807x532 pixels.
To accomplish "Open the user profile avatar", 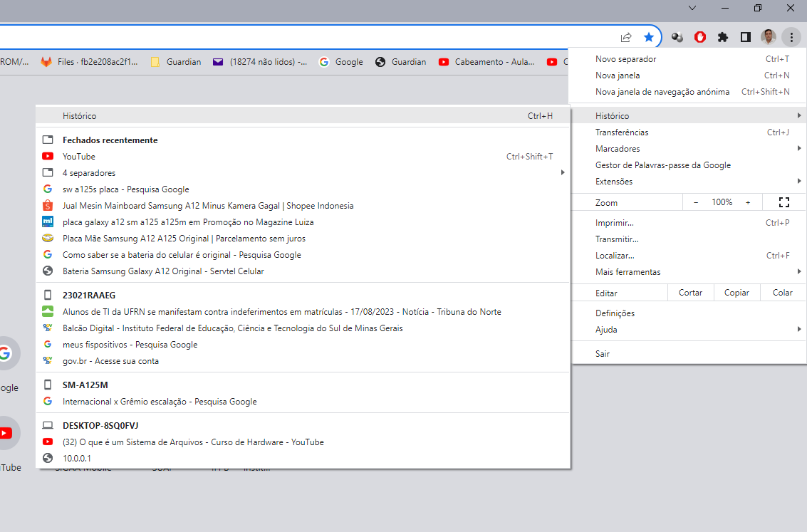I will (x=768, y=37).
